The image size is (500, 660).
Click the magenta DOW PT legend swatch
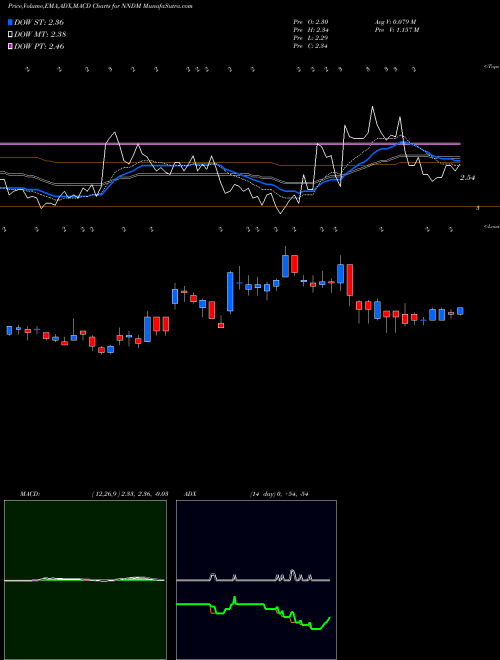11,46
